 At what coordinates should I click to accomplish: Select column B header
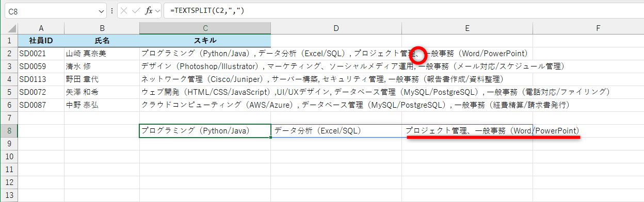pos(102,28)
